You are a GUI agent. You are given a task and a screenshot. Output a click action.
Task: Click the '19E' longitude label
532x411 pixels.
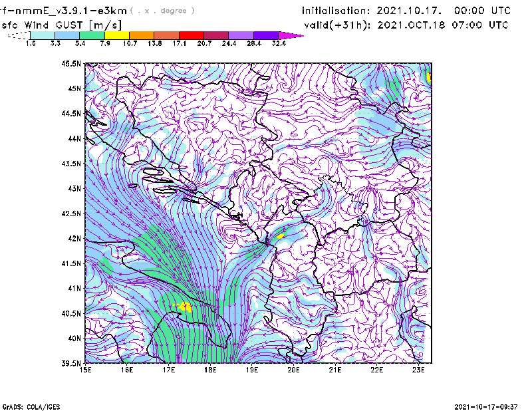[252, 370]
